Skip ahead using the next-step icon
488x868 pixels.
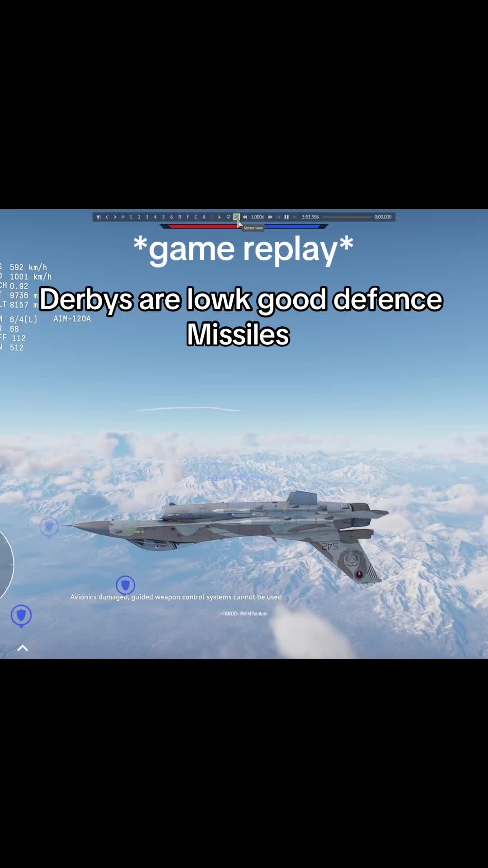(x=295, y=217)
